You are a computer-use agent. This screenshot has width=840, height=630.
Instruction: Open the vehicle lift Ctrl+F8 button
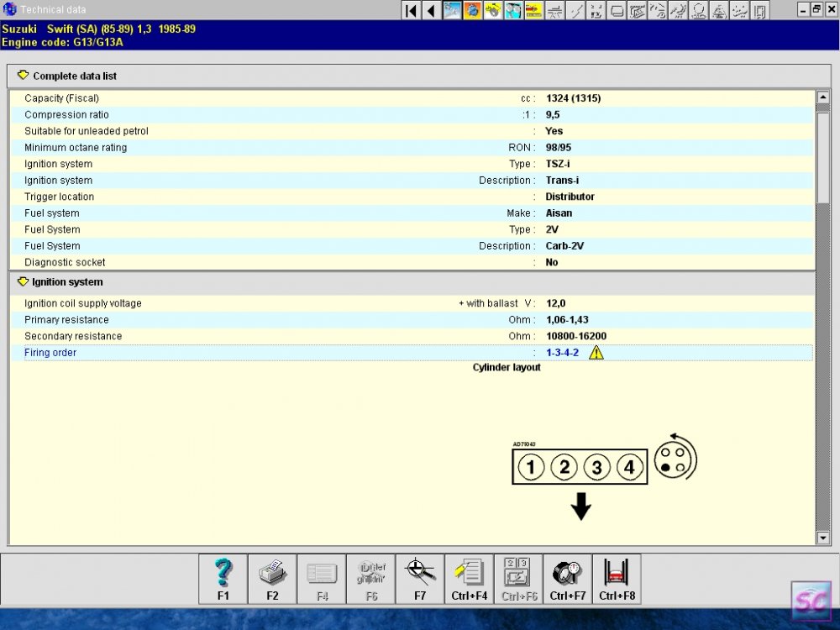[x=617, y=580]
